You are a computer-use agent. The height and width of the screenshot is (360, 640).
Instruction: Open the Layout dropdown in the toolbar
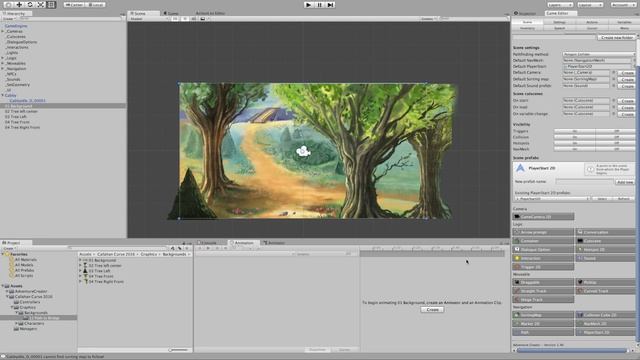[x=590, y=4]
